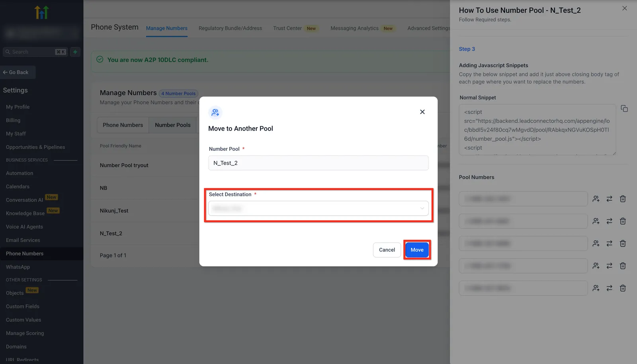Open WhatsApp settings

(18, 267)
